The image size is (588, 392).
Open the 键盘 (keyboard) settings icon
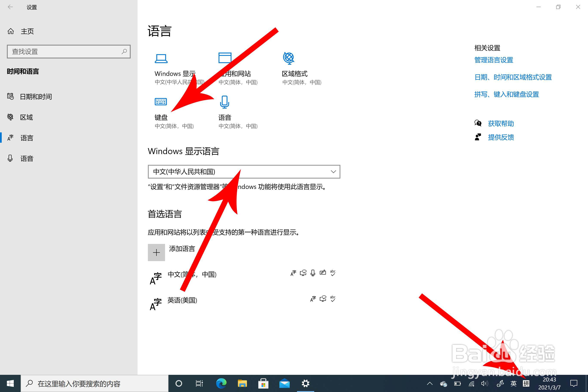(161, 102)
